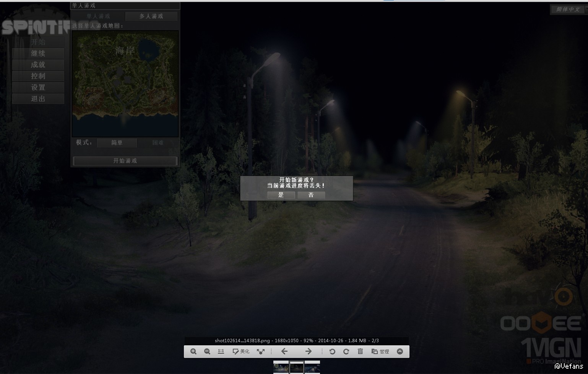Click the 海岸 map preview
This screenshot has width=588, height=374.
coord(125,83)
